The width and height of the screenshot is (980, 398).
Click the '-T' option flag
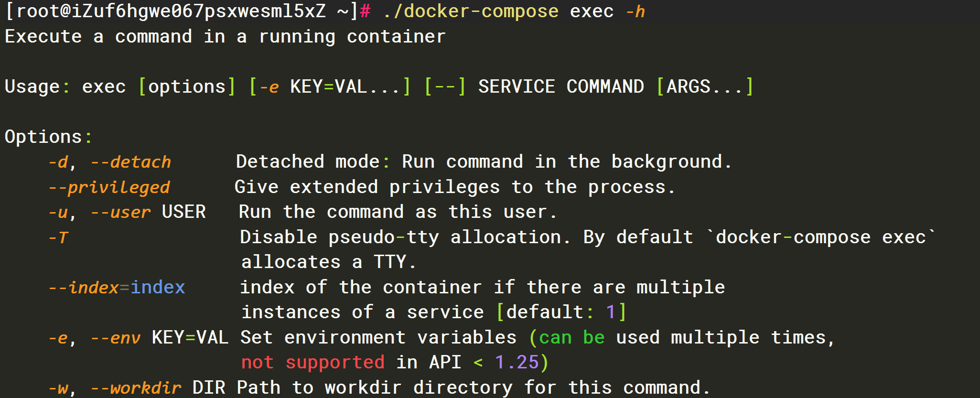(x=58, y=237)
